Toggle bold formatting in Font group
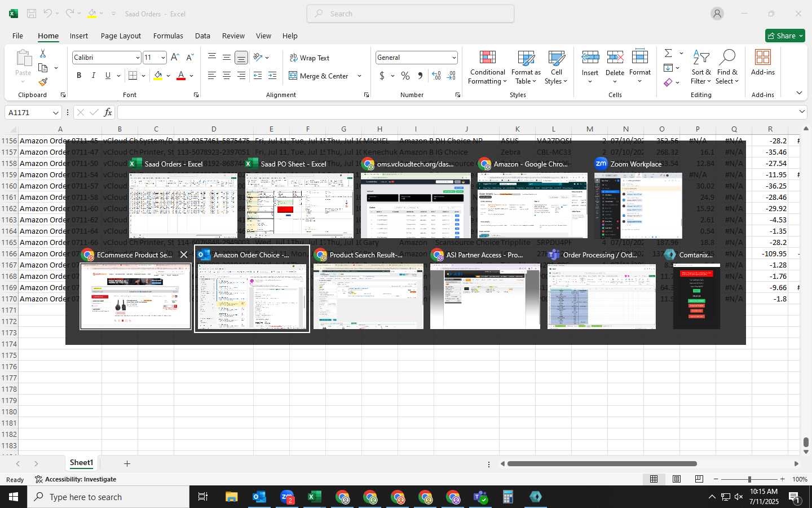The height and width of the screenshot is (508, 812). [79, 76]
